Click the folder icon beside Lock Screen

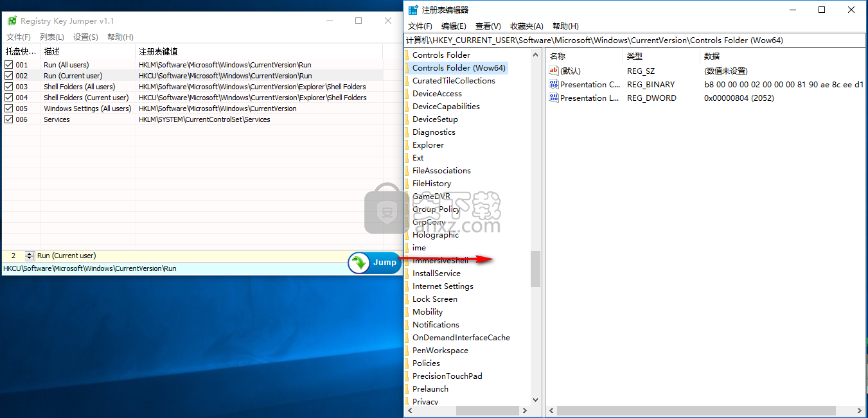pos(407,299)
